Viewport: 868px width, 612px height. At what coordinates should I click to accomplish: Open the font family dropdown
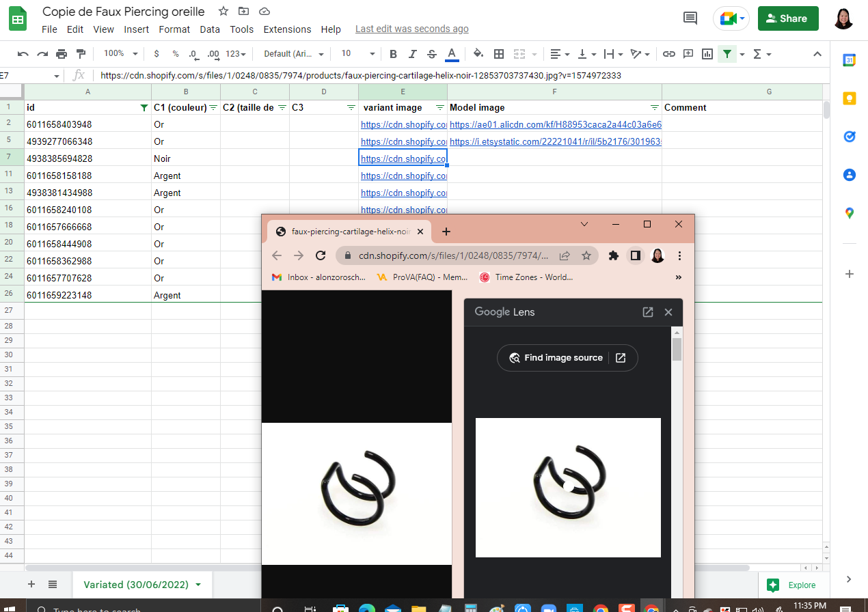click(293, 54)
